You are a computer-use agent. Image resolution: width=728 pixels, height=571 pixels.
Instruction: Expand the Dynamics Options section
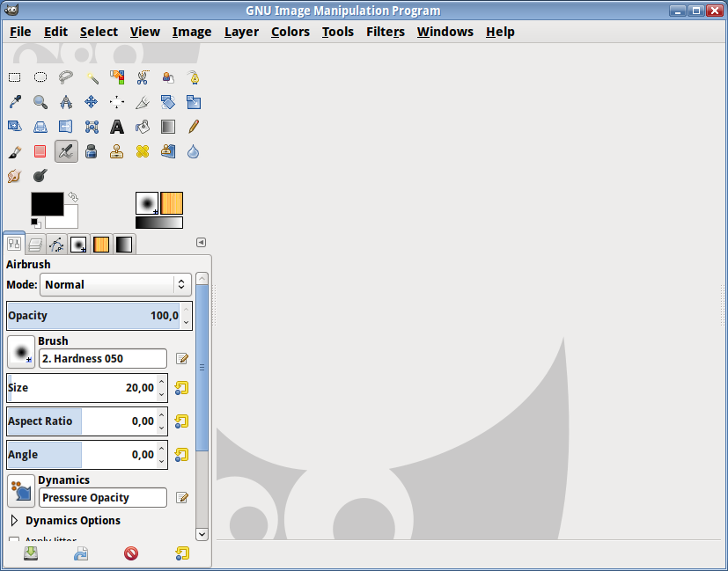pos(14,520)
